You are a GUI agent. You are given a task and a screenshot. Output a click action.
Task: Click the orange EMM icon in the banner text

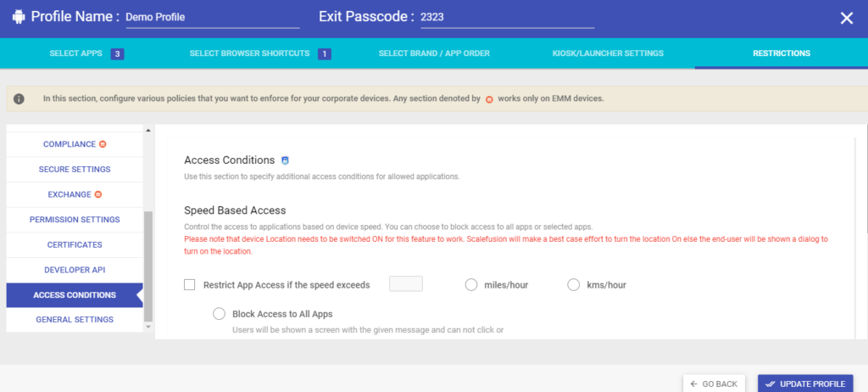tap(489, 99)
